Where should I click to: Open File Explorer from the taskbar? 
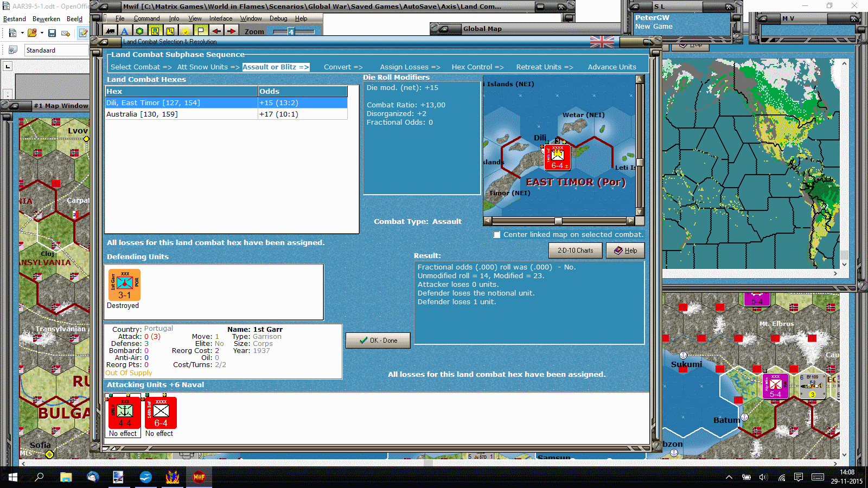pyautogui.click(x=66, y=477)
